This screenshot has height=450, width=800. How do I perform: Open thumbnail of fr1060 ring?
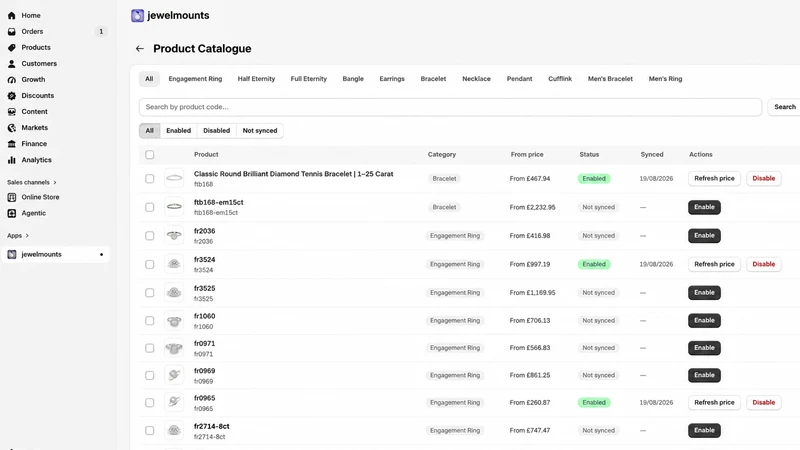tap(174, 321)
